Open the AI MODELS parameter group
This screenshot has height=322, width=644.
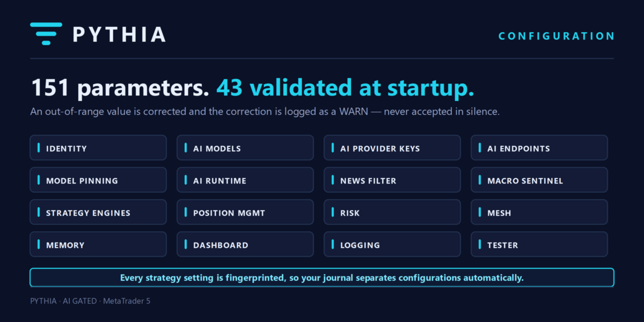point(245,148)
